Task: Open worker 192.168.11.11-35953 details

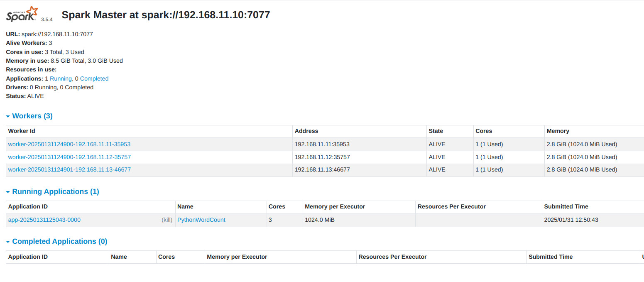Action: click(x=69, y=144)
